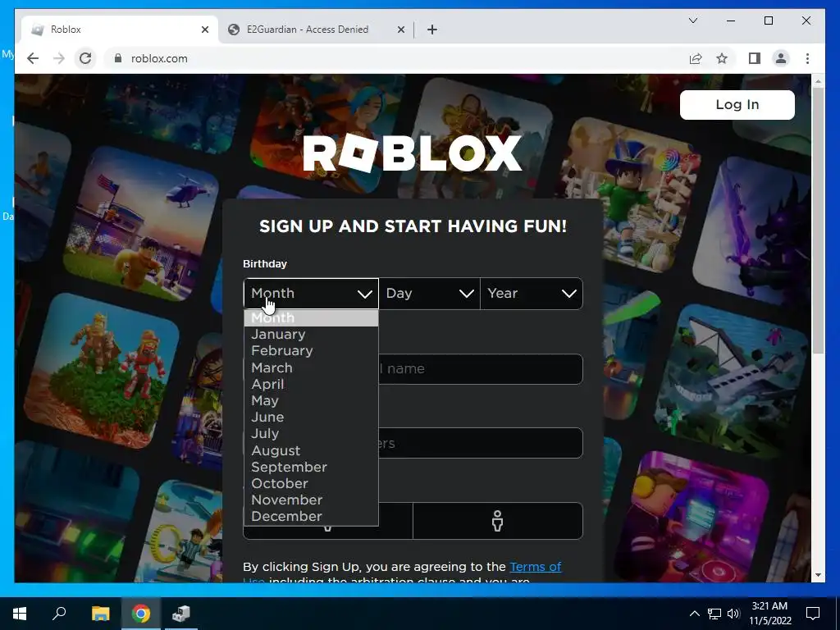Screen dimensions: 840x630
Task: Open the Terms of Use link
Action: pyautogui.click(x=535, y=567)
